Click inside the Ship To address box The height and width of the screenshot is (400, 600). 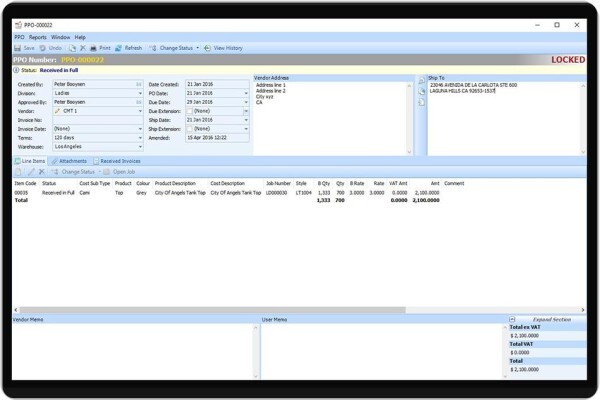[504, 119]
